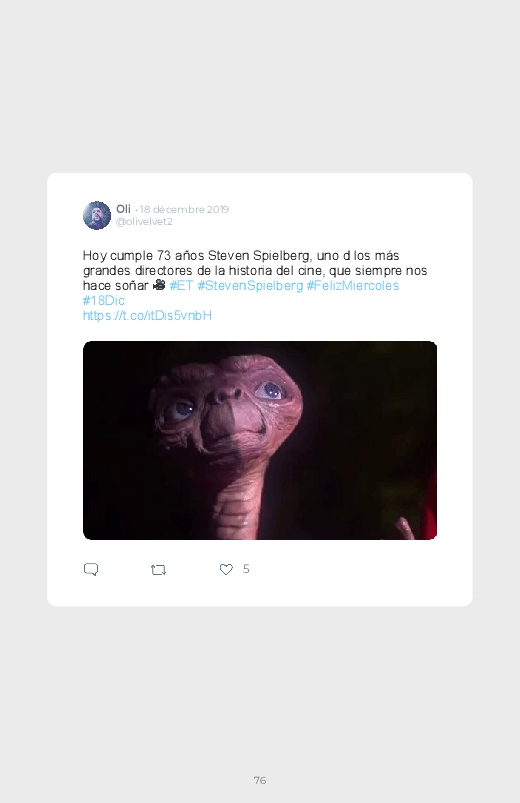Open the #ET hashtag
Screen dimensions: 520x803
pyautogui.click(x=181, y=285)
